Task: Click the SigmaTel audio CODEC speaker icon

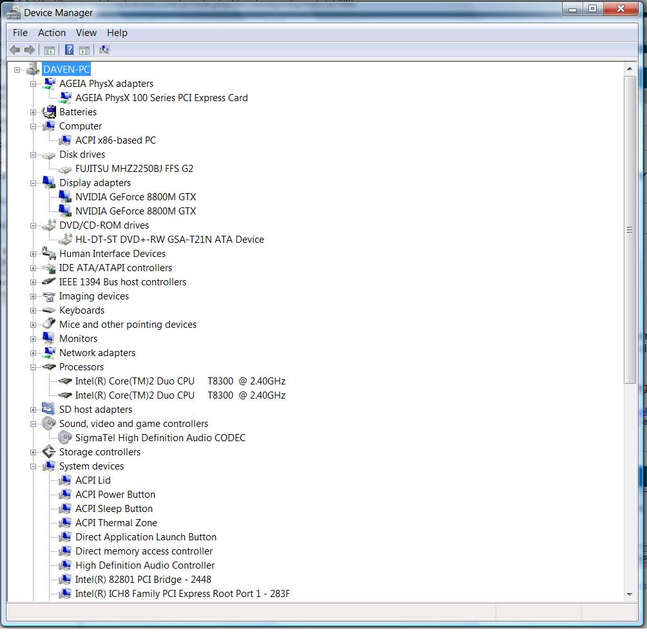Action: coord(65,437)
